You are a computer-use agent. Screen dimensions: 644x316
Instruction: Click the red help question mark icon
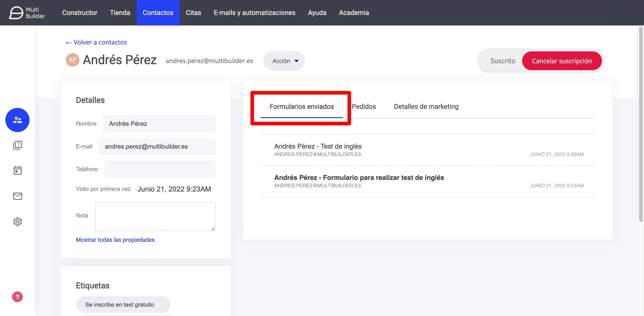(17, 297)
